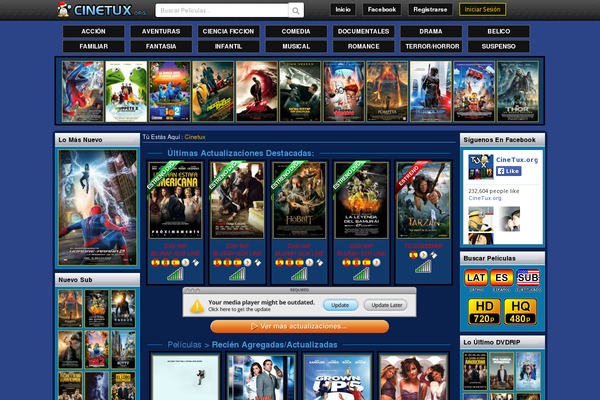
Task: Click the yellow warning triangle icon
Action: [x=197, y=305]
